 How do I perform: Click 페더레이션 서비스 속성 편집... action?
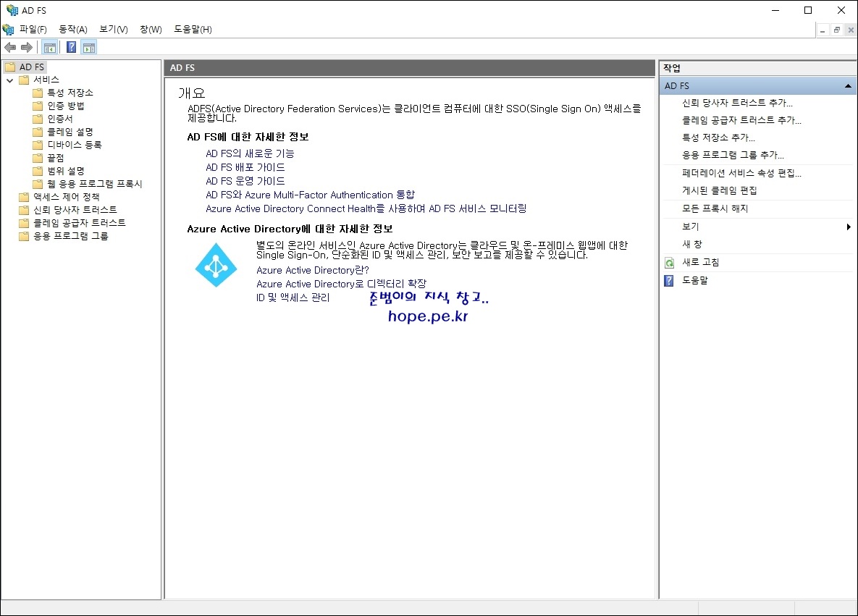point(741,174)
